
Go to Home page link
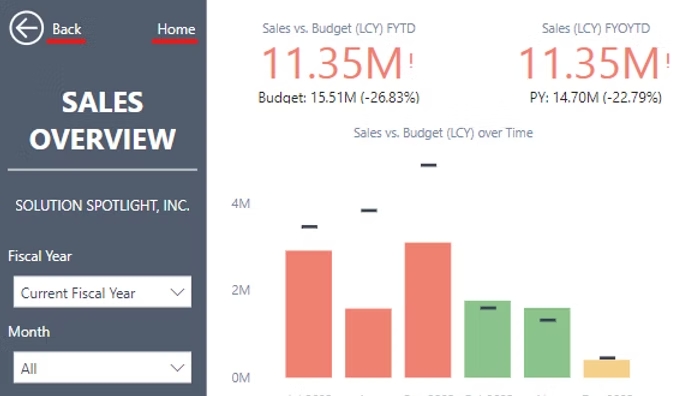click(176, 29)
